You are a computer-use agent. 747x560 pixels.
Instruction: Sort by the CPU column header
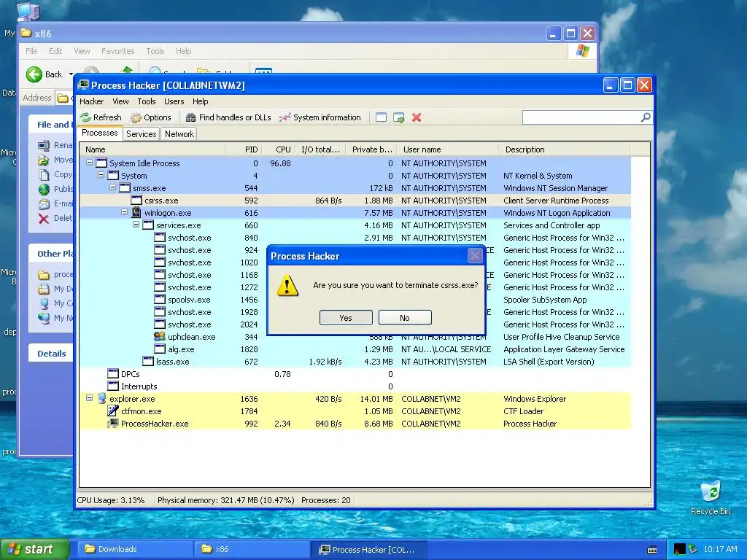point(278,149)
